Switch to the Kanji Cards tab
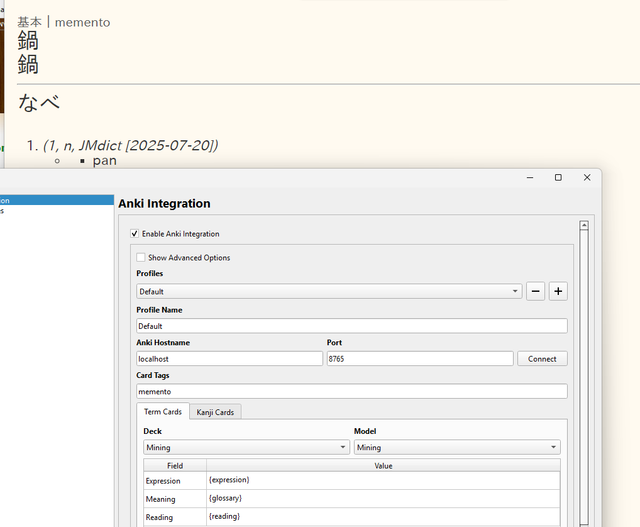The image size is (640, 527). [215, 412]
